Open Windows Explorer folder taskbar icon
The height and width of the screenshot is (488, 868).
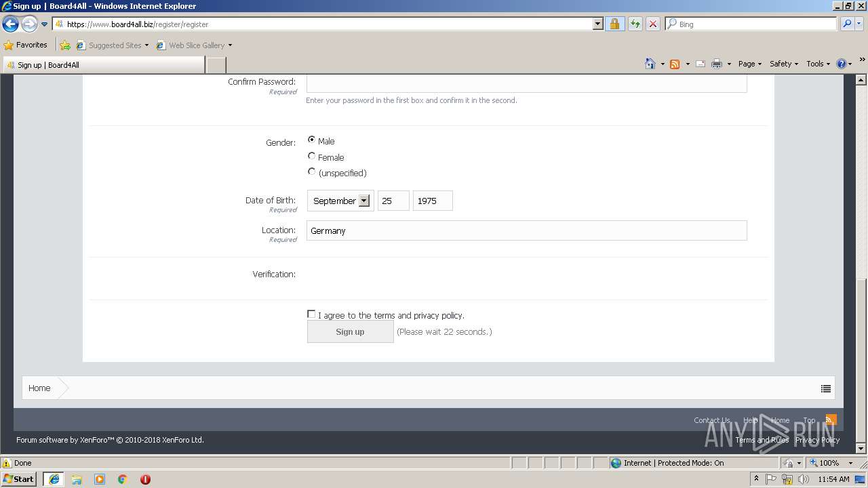77,479
